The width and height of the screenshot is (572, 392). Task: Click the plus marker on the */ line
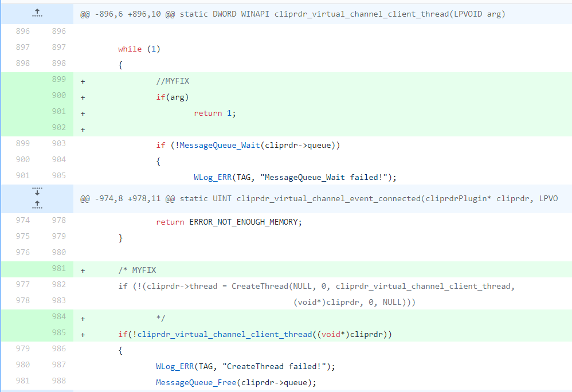pyautogui.click(x=83, y=318)
